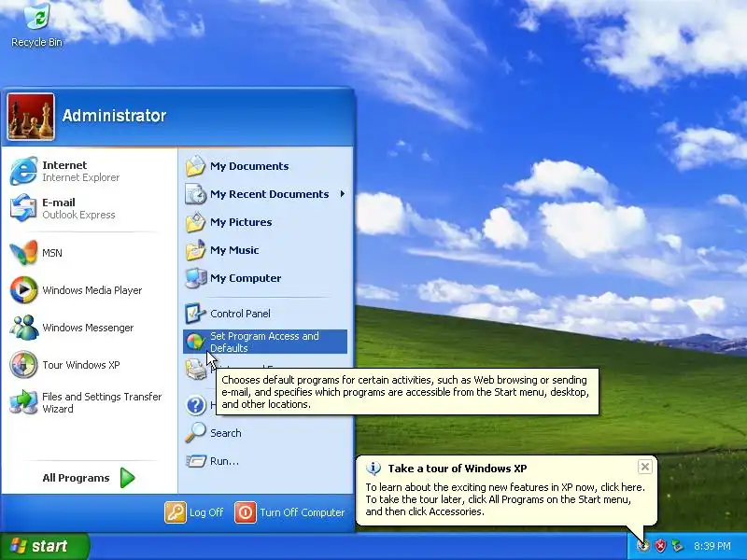Click the Windows Messenger label
This screenshot has height=560, width=747.
(x=88, y=328)
